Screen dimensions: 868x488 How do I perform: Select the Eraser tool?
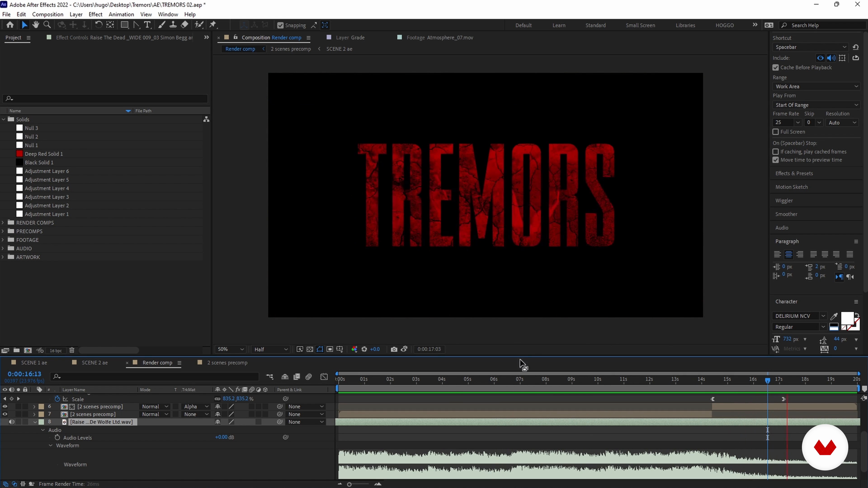click(x=184, y=25)
